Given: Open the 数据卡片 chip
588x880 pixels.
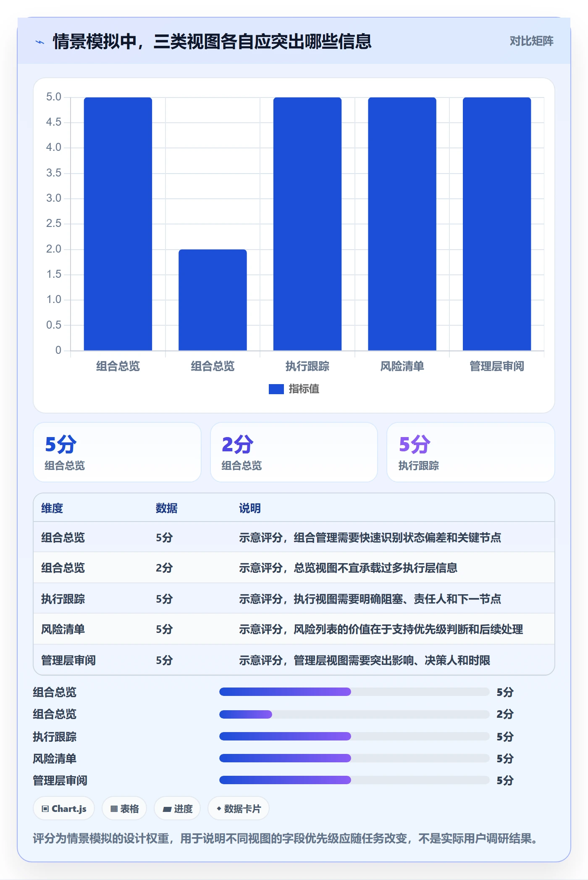Looking at the screenshot, I should click(x=239, y=809).
